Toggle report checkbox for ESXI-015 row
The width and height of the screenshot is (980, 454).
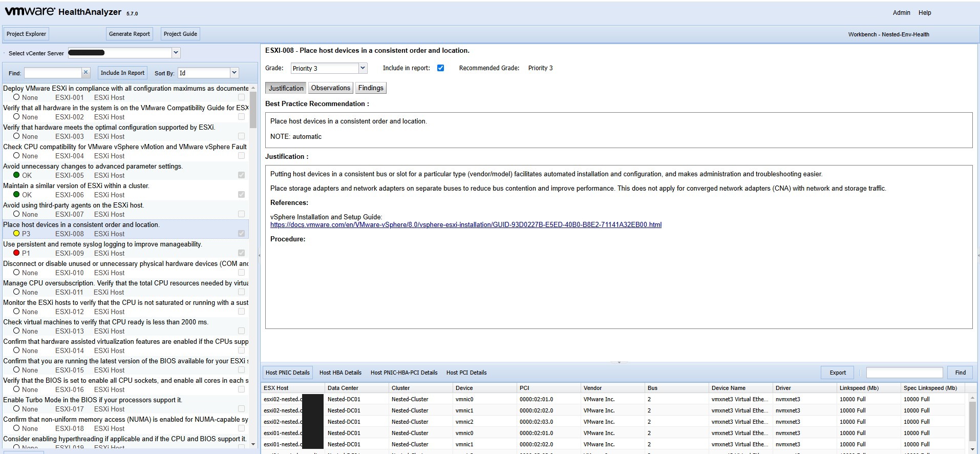pos(241,370)
